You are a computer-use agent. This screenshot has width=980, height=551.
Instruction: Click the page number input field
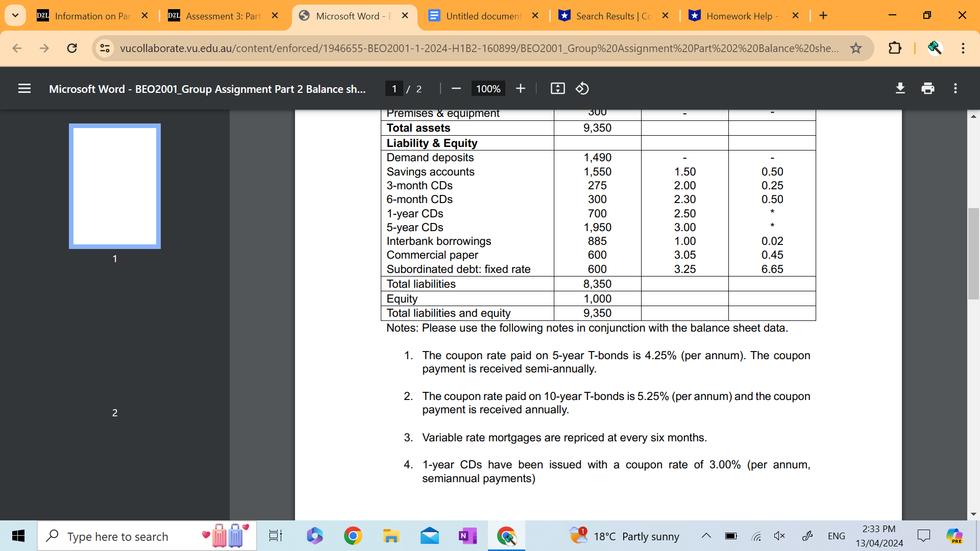point(394,89)
